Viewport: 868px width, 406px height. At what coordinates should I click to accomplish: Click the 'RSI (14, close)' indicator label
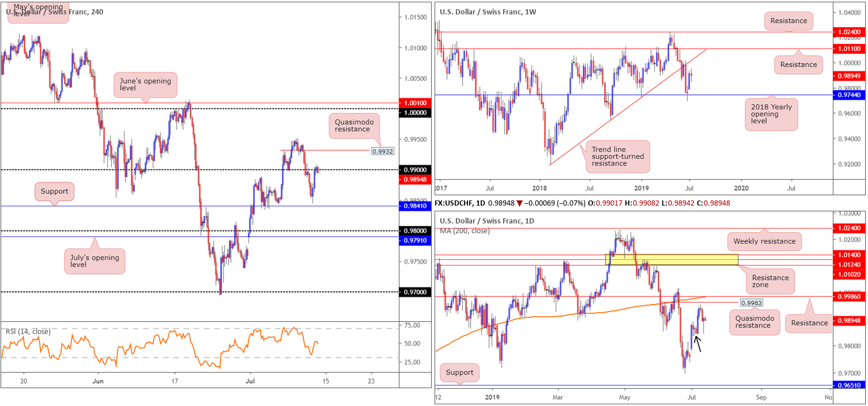coord(28,331)
